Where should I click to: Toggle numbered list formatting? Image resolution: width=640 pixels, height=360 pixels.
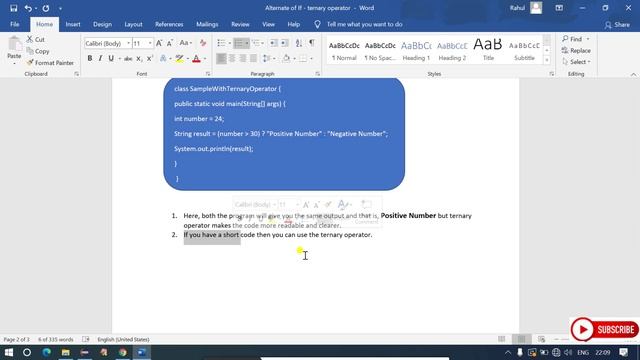pyautogui.click(x=239, y=43)
